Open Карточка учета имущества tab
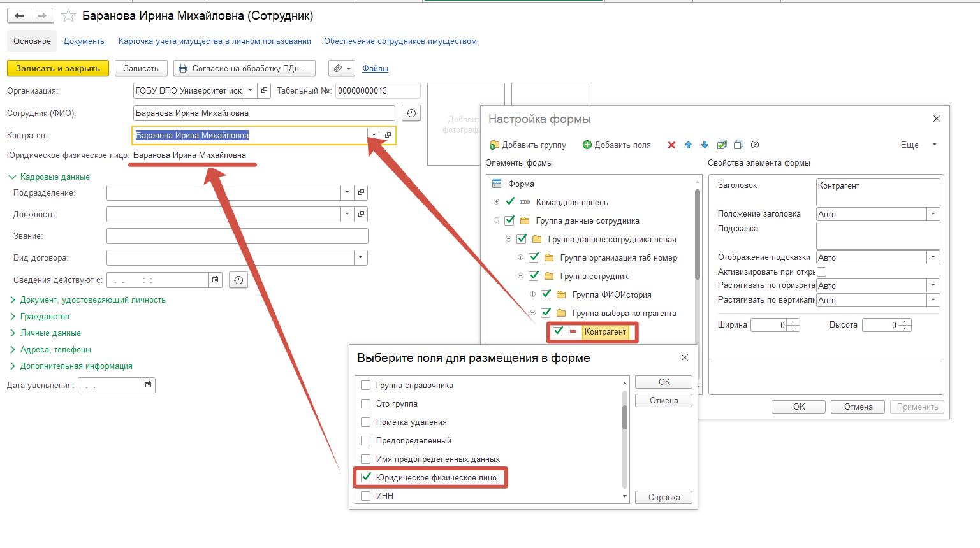This screenshot has height=548, width=980. (215, 41)
